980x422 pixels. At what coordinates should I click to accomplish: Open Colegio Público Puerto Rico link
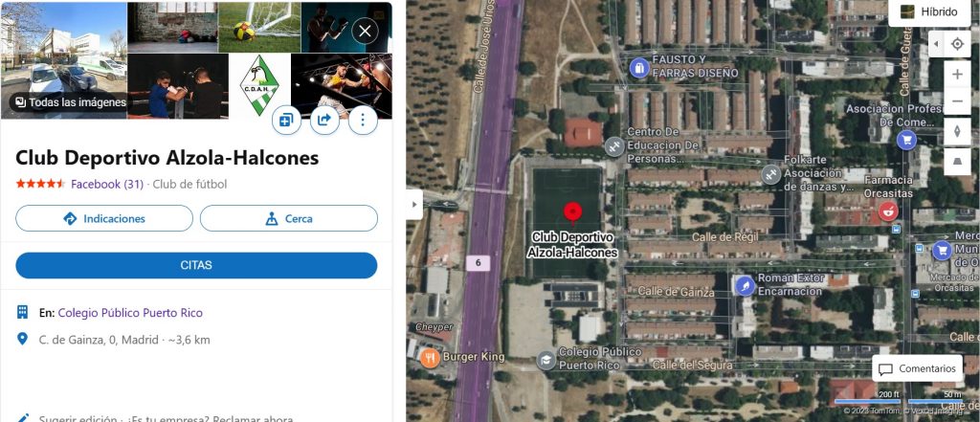tap(130, 313)
